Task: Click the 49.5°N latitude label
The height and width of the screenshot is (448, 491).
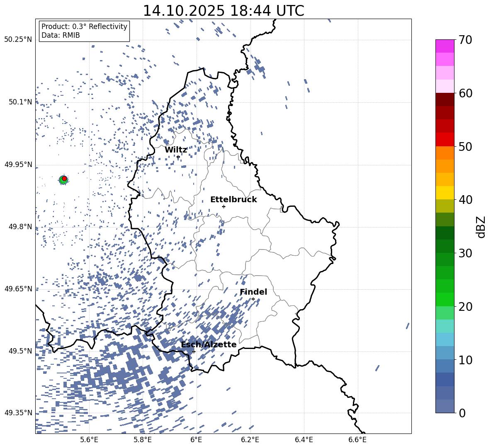Action: [20, 351]
